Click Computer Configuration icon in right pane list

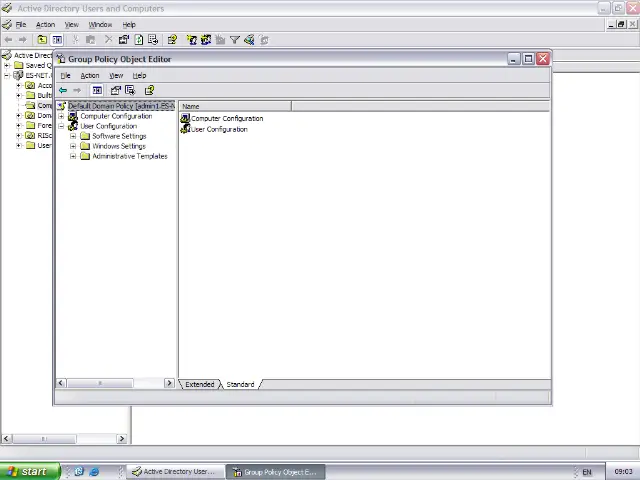(185, 118)
